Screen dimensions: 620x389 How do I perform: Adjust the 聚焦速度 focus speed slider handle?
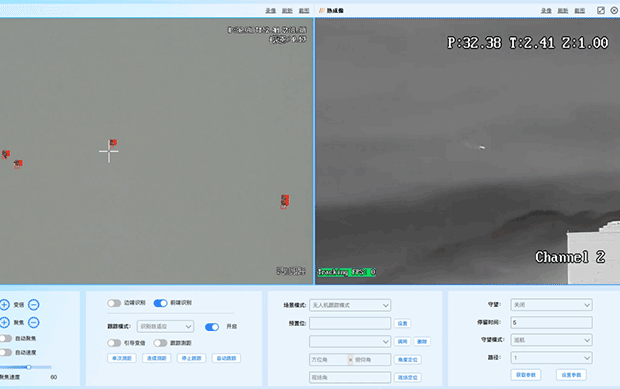[x=29, y=367]
